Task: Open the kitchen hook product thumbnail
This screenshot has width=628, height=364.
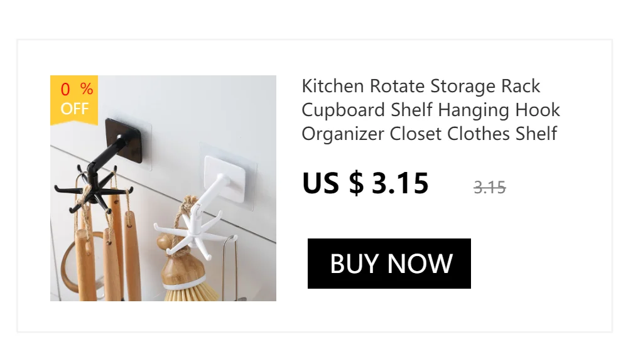Action: click(x=163, y=188)
